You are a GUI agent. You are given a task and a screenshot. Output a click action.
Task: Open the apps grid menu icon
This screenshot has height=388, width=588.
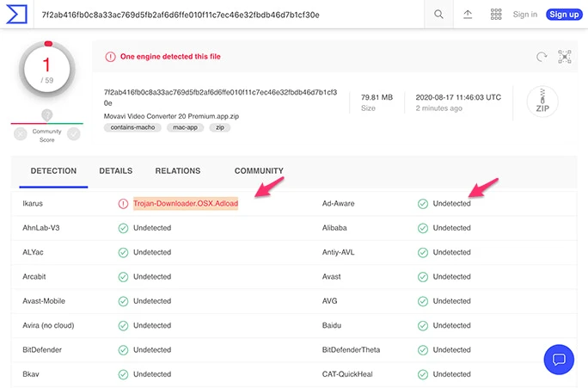point(496,15)
